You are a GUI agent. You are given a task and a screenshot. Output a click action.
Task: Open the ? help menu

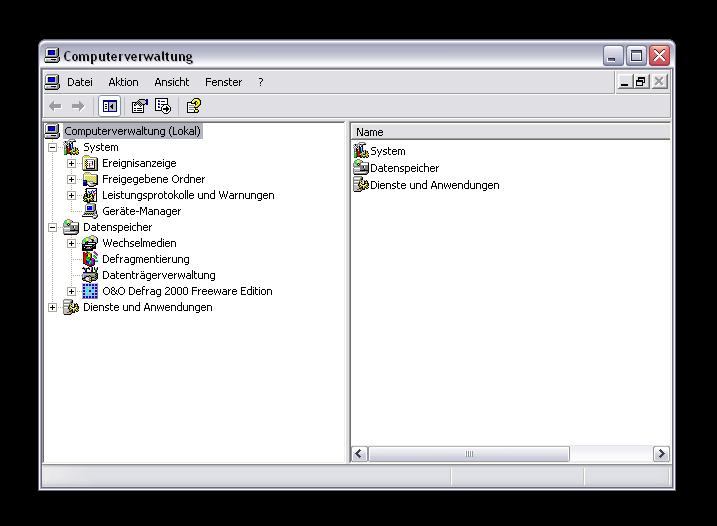coord(261,82)
